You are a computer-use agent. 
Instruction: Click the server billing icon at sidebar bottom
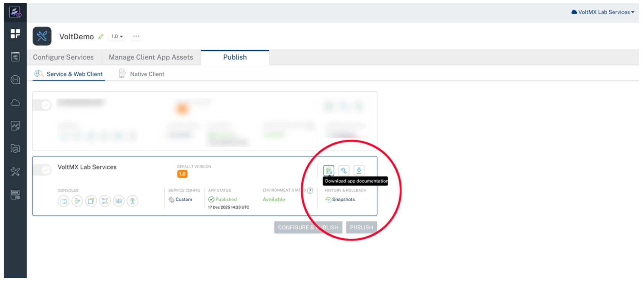(x=15, y=195)
